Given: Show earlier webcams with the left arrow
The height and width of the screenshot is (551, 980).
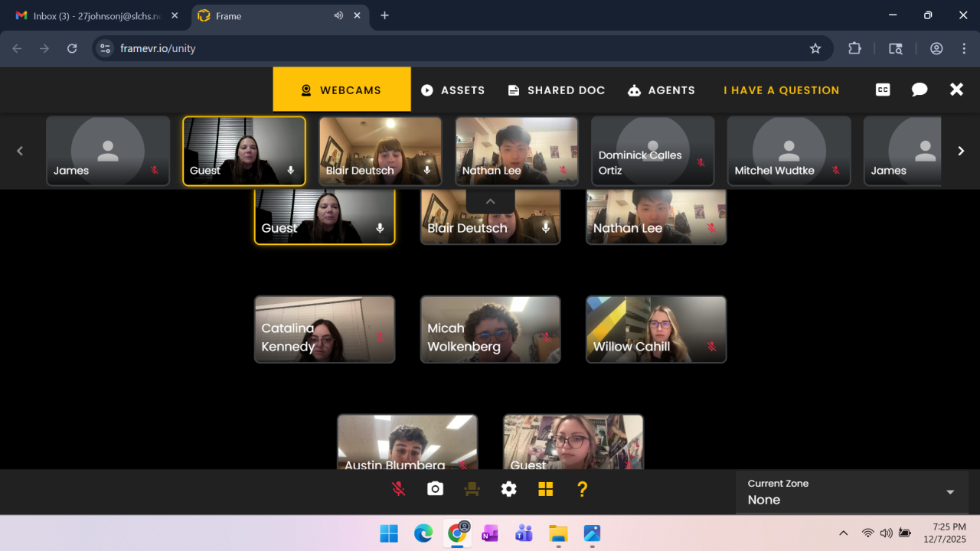Looking at the screenshot, I should (21, 151).
